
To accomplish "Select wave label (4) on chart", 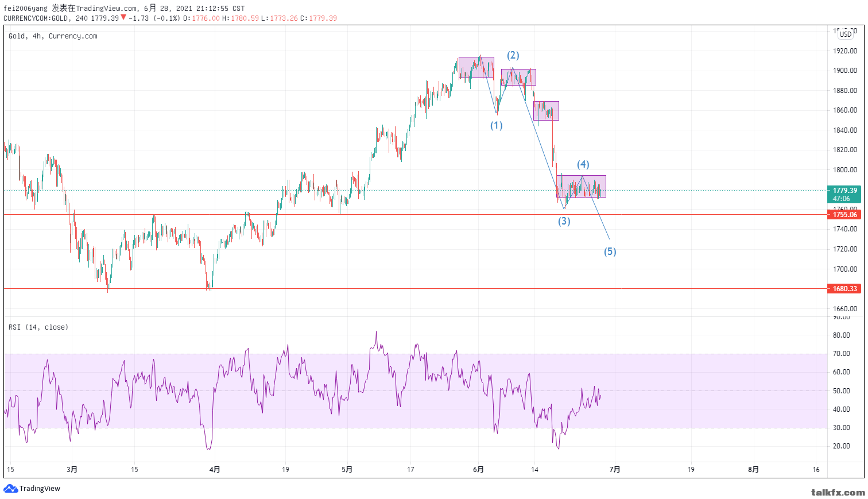I will (583, 165).
